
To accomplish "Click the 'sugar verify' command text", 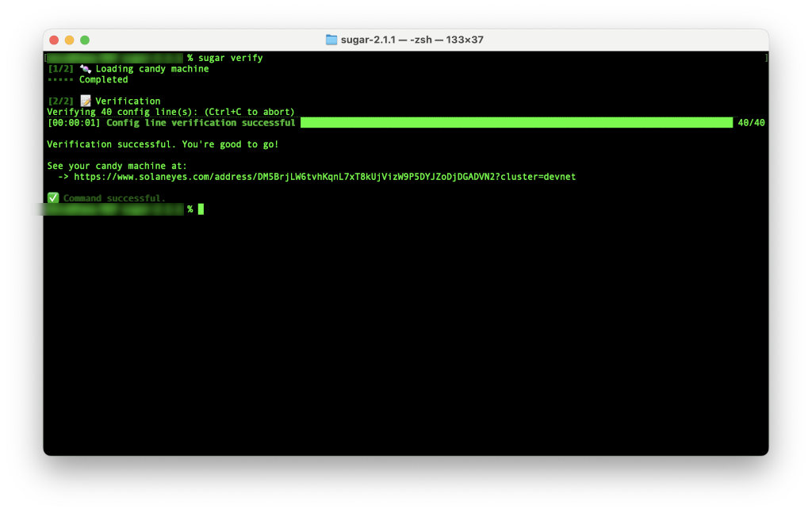I will pyautogui.click(x=231, y=58).
